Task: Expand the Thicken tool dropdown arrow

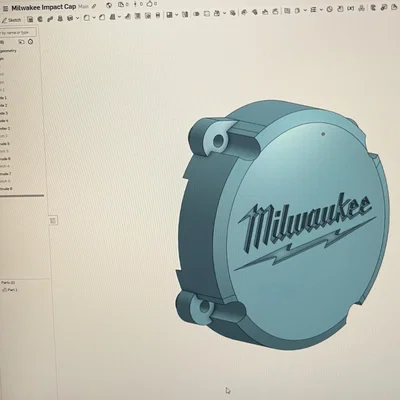Action: pyautogui.click(x=77, y=18)
